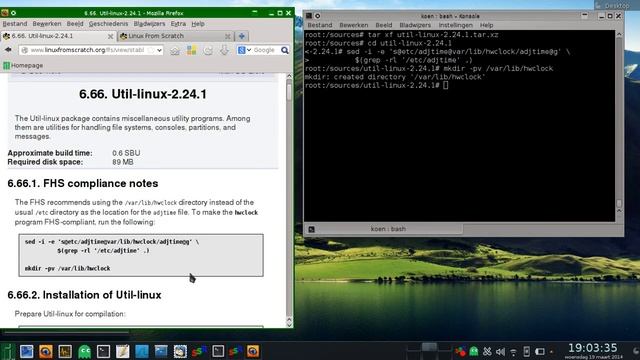
Task: Click heading '6.66.1. FHS compliance notes'
Action: coord(83,183)
